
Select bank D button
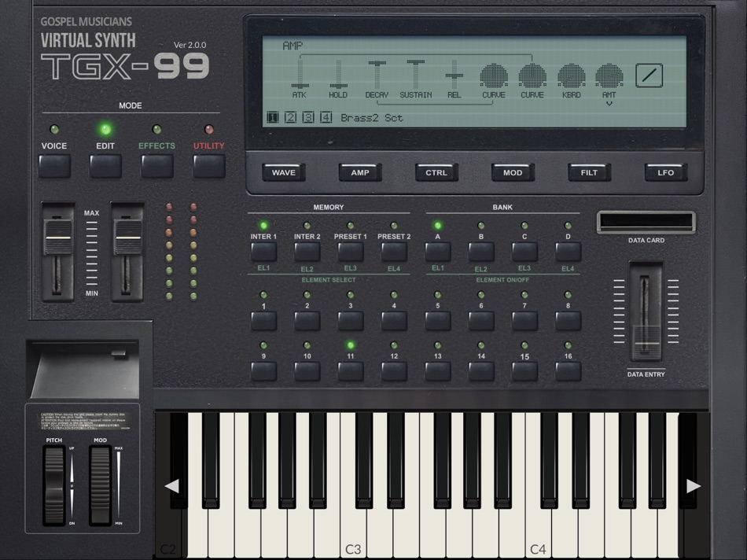tap(568, 252)
